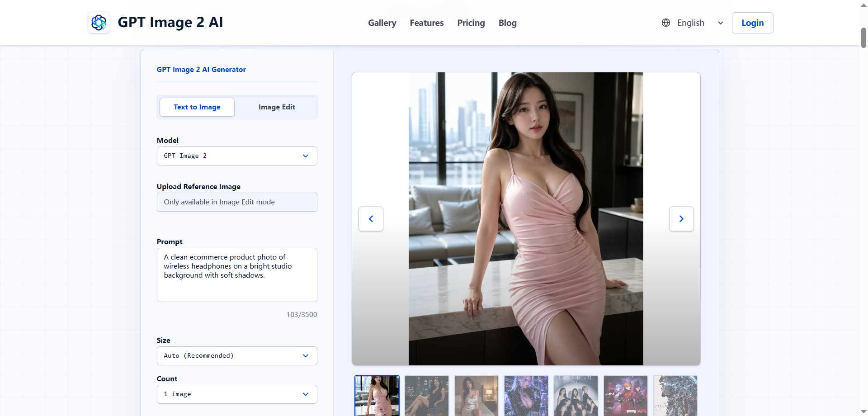Open the Gallery nav item
The image size is (868, 416).
tap(382, 23)
